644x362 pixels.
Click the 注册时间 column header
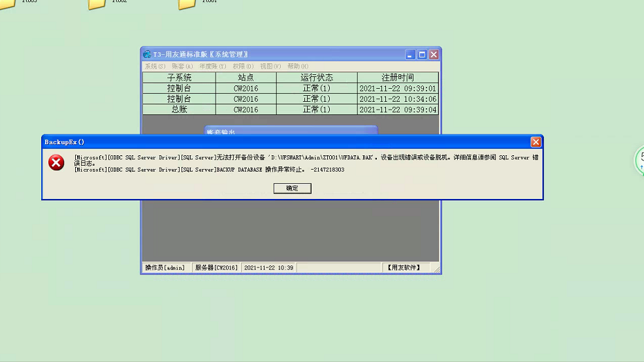(398, 78)
